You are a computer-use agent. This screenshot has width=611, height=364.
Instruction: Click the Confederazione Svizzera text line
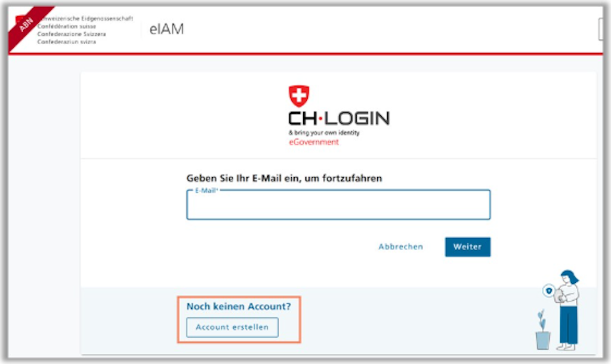[72, 34]
